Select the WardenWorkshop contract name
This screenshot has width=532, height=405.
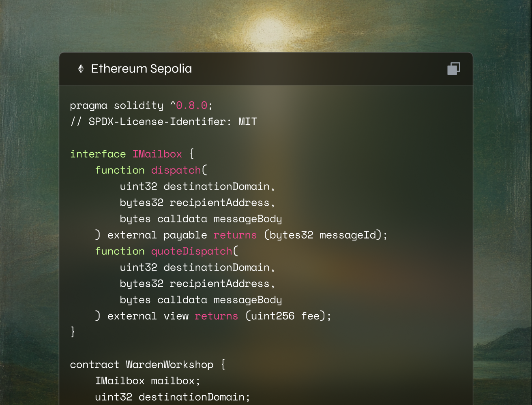click(169, 364)
